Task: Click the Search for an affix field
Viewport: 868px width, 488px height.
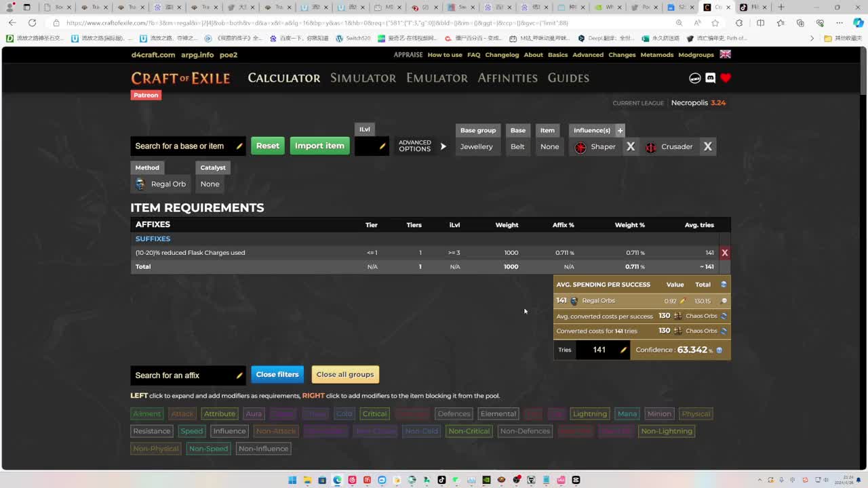Action: (x=182, y=375)
